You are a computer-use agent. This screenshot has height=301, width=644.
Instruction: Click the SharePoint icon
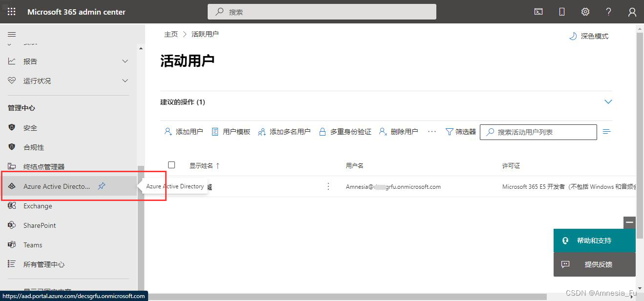click(x=12, y=225)
